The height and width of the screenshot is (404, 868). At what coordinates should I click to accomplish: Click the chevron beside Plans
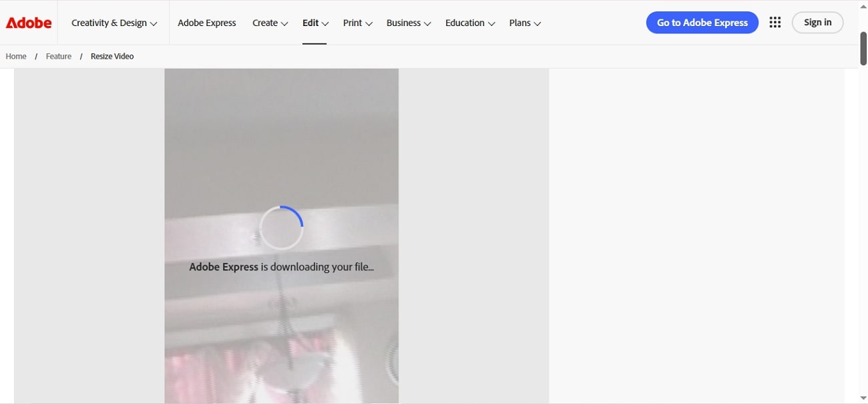[537, 23]
